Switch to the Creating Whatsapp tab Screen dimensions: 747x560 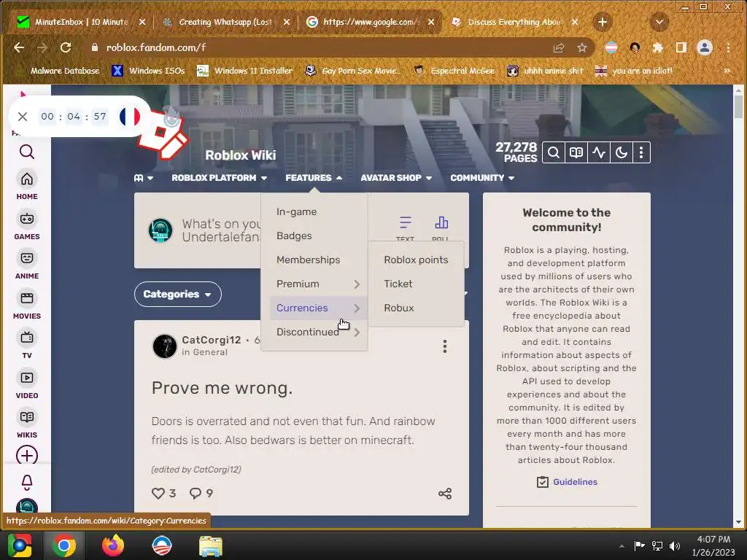[225, 22]
